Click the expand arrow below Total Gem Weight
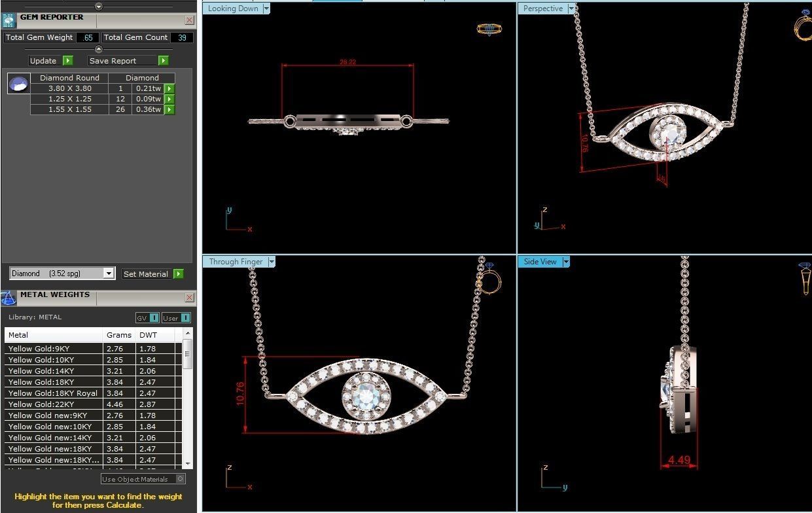This screenshot has height=513, width=812. (99, 49)
